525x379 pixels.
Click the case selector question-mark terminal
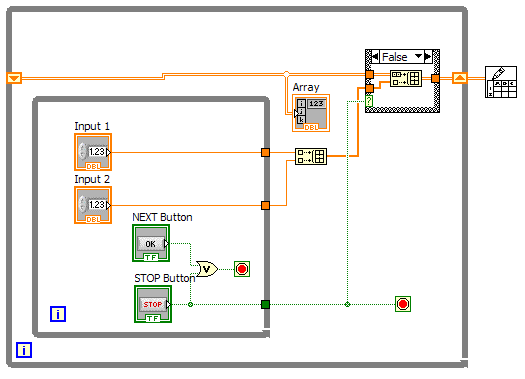369,100
